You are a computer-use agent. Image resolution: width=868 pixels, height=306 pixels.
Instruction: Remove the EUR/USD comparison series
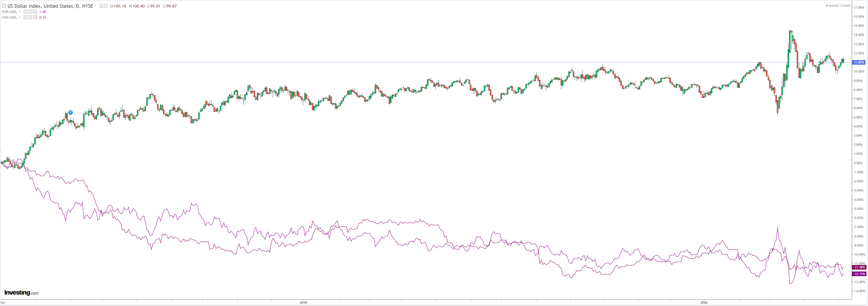pyautogui.click(x=35, y=12)
